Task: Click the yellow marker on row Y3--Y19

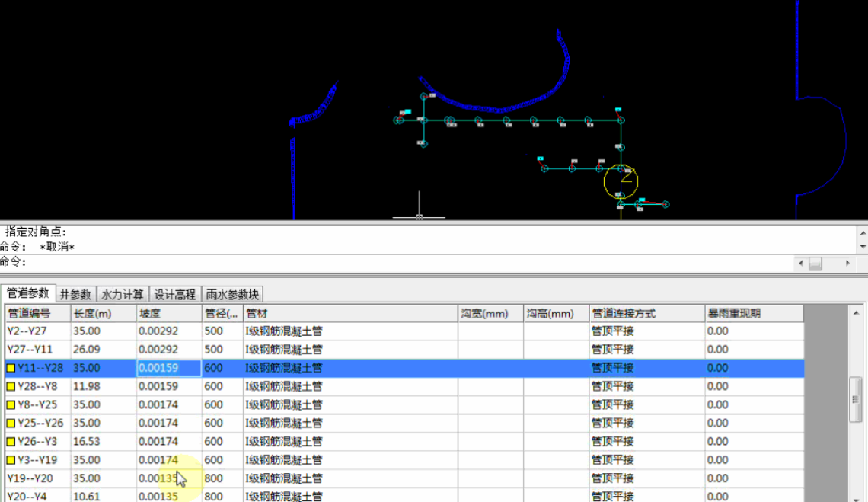Action: tap(11, 460)
